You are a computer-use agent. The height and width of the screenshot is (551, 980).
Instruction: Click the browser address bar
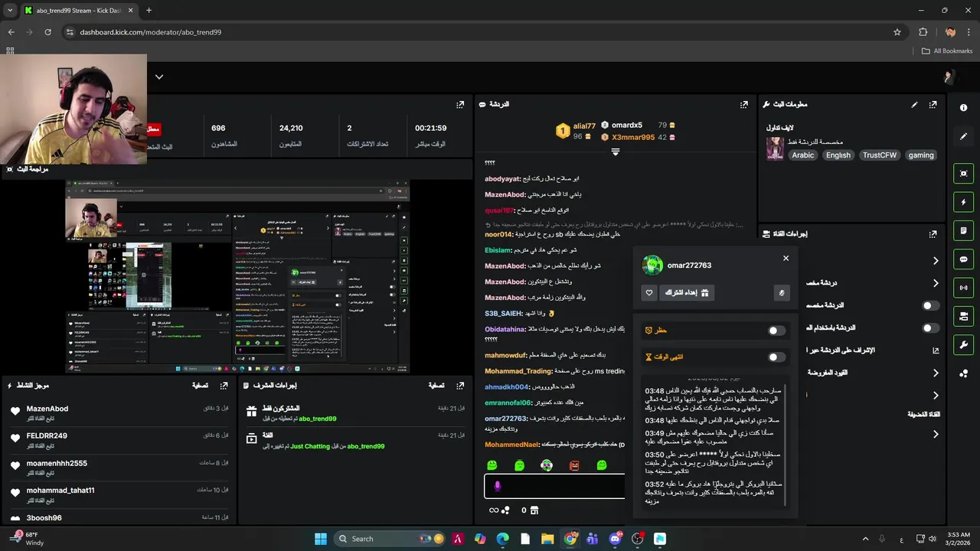481,32
